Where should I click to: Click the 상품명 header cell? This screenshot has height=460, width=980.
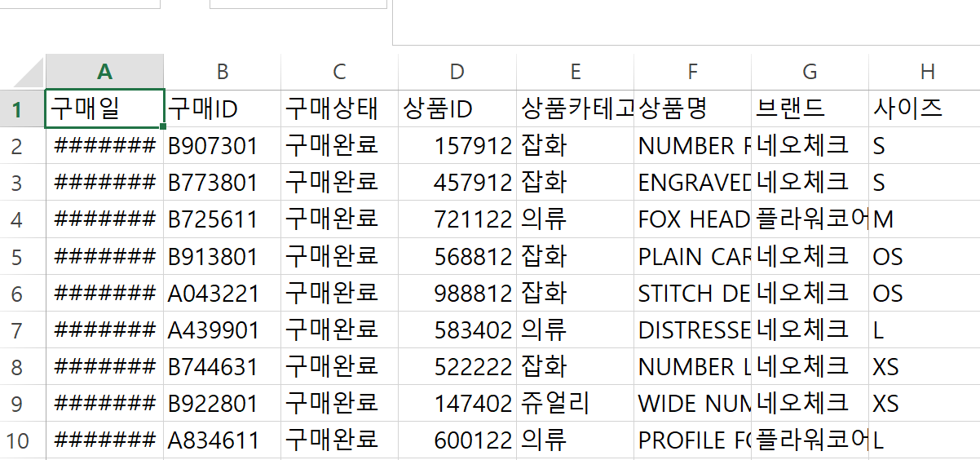click(693, 108)
